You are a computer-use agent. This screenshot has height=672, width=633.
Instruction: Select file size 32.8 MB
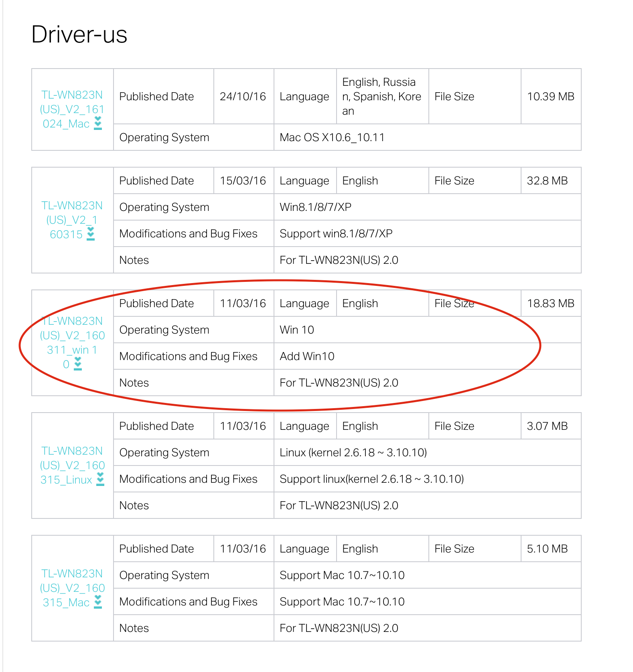(x=547, y=180)
